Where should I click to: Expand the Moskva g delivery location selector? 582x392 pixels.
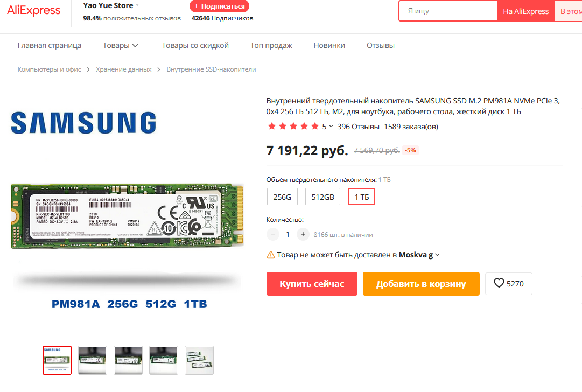(x=437, y=255)
